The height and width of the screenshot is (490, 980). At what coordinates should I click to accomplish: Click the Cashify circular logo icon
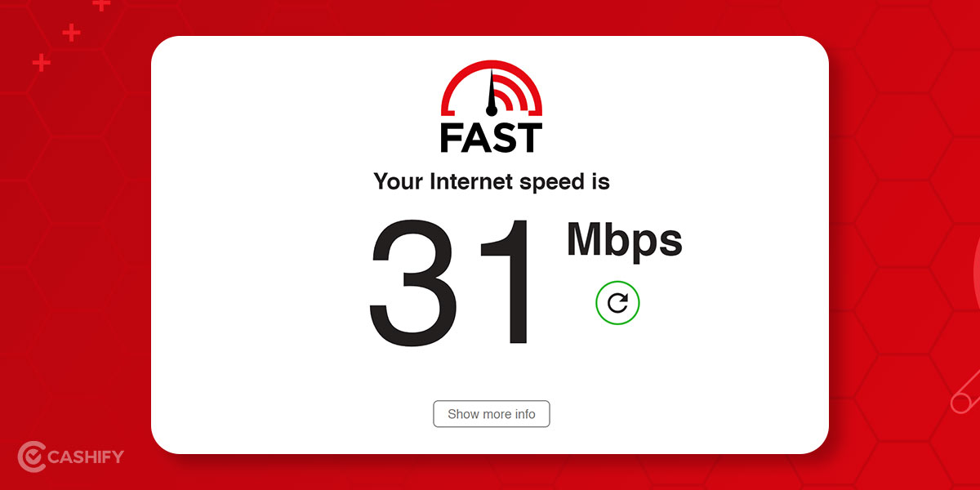coord(31,456)
